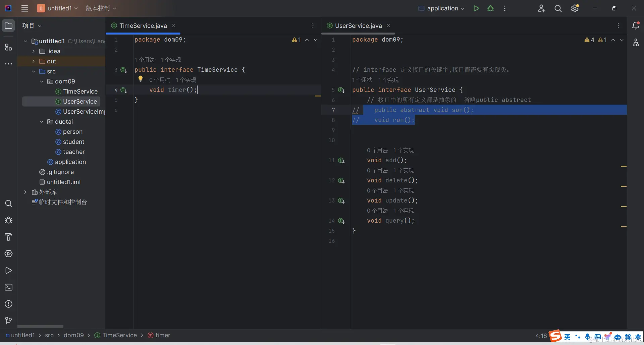Open the 项目 view dropdown
Image resolution: width=644 pixels, height=345 pixels.
point(32,26)
